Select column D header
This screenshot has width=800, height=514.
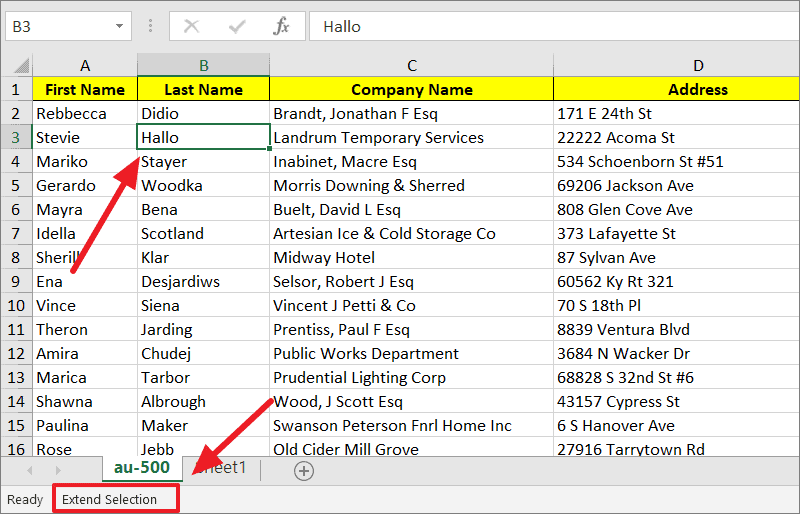click(677, 65)
